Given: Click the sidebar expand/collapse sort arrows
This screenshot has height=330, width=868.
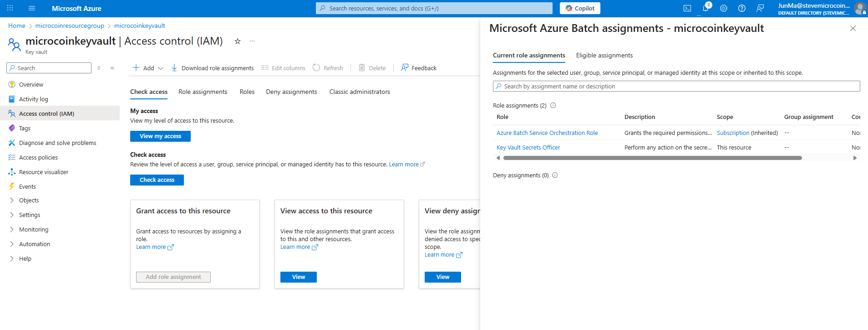Looking at the screenshot, I should pos(99,68).
